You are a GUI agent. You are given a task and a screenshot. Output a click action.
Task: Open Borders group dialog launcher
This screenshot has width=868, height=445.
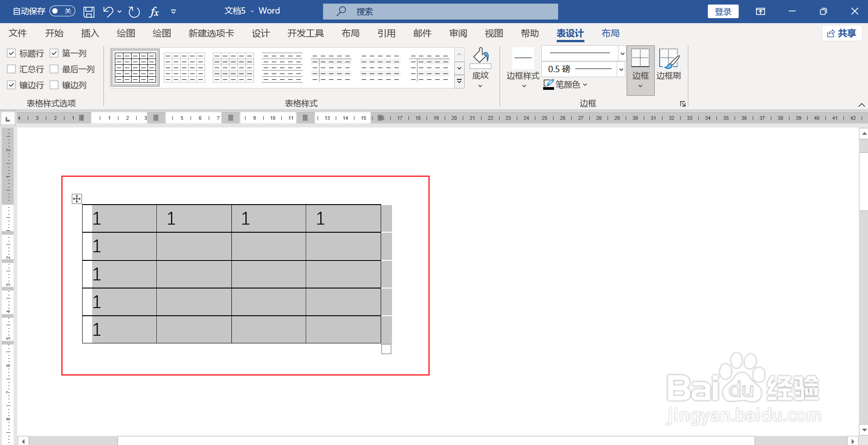click(x=683, y=104)
